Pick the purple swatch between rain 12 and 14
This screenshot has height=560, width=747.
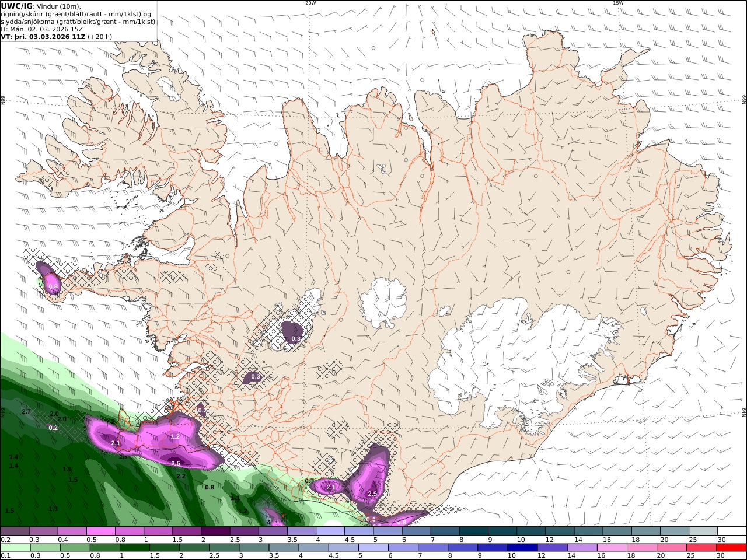coord(551,548)
